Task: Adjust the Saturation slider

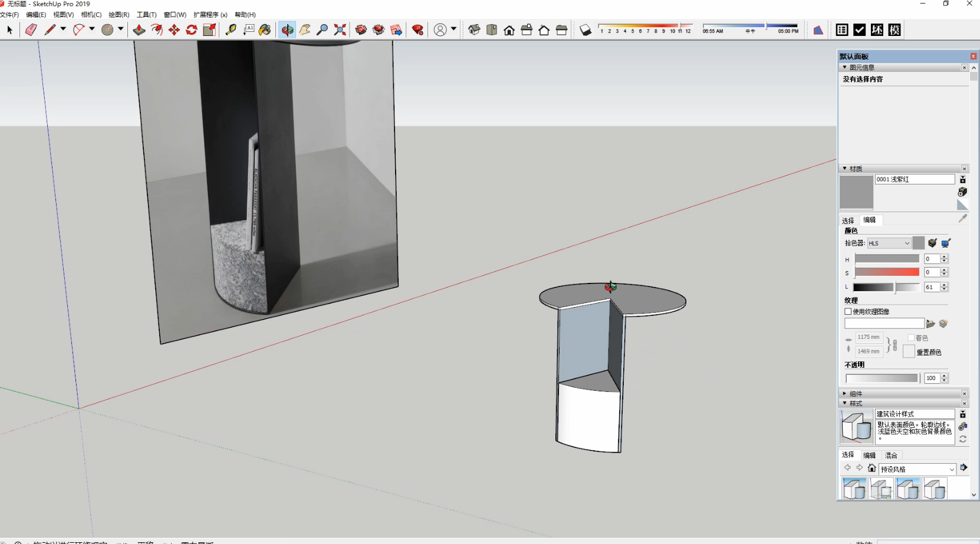Action: [887, 272]
